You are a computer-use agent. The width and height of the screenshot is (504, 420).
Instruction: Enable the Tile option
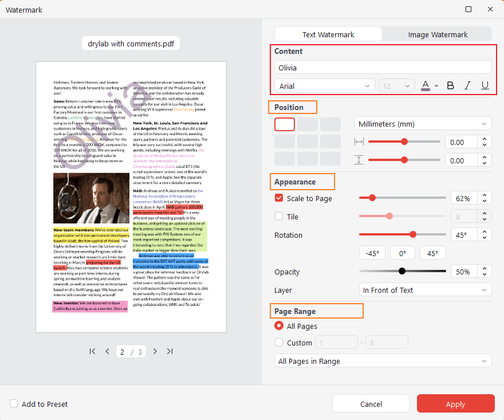pyautogui.click(x=278, y=217)
